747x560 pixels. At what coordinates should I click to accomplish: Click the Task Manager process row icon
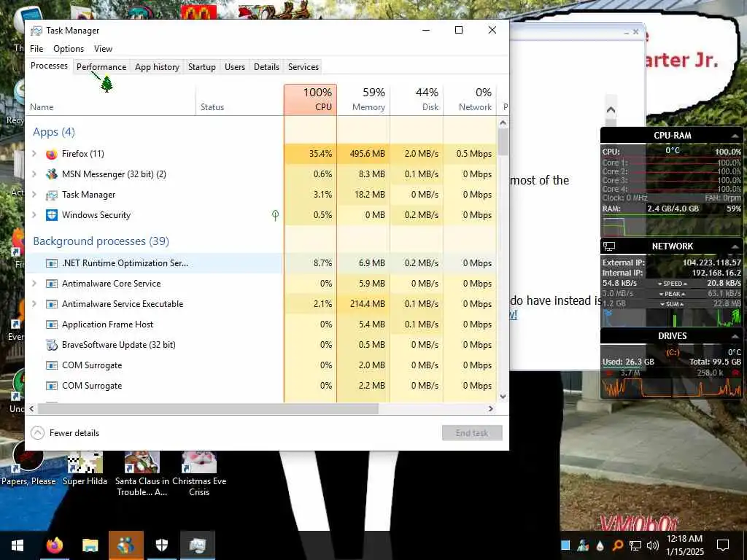click(52, 195)
